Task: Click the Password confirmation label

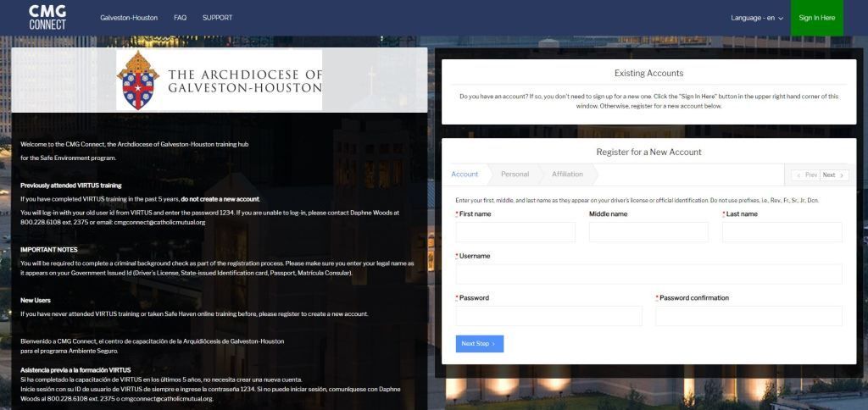Action: click(x=694, y=297)
